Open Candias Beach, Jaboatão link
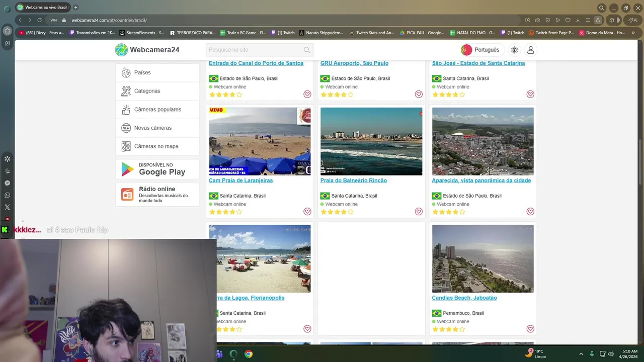Screen dimensions: 644x362 464,298
